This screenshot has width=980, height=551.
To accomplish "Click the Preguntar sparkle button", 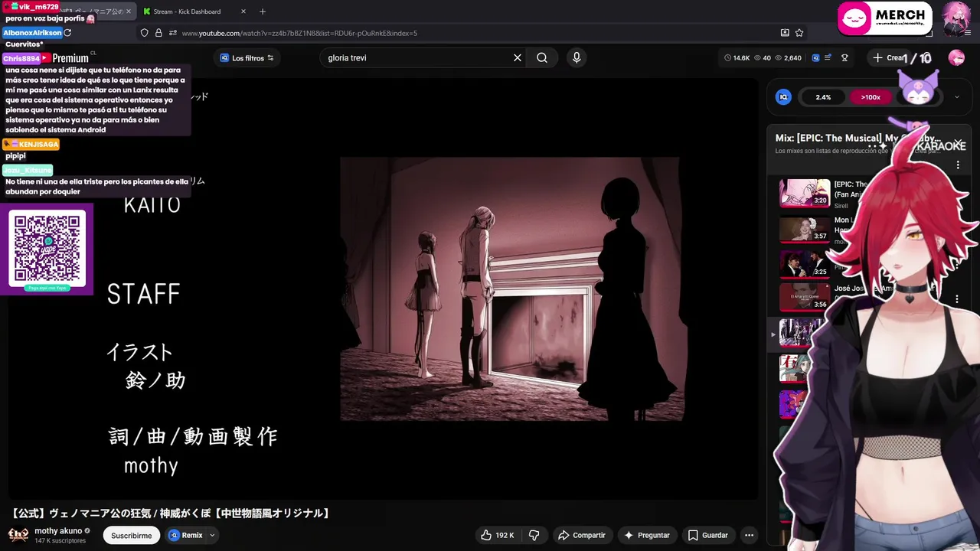I will click(x=648, y=535).
